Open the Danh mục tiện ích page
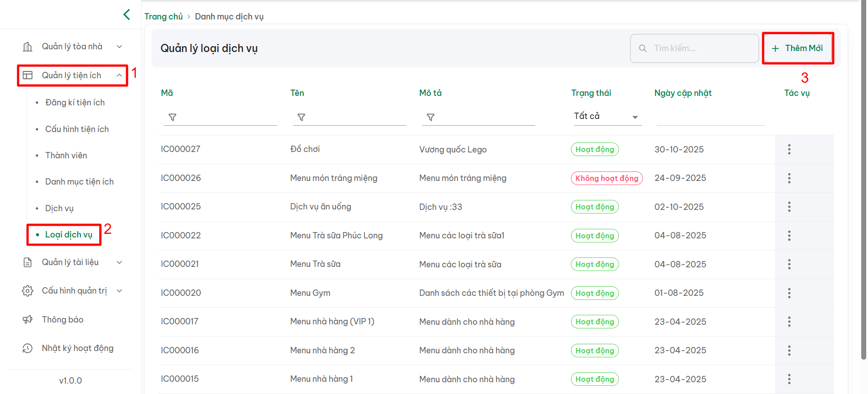Image resolution: width=868 pixels, height=394 pixels. pyautogui.click(x=79, y=182)
